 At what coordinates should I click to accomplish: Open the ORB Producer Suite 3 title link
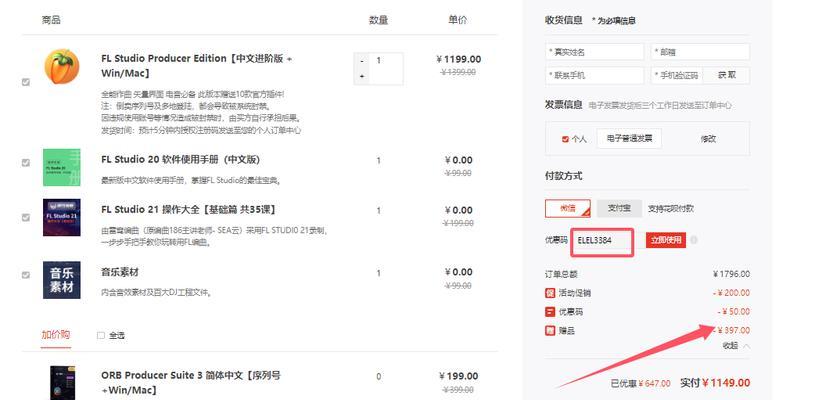[191, 382]
